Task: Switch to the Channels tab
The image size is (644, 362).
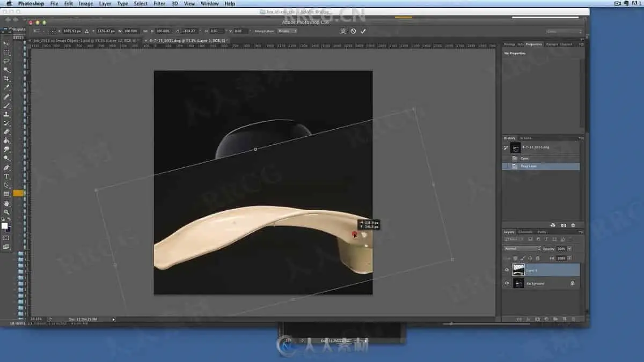Action: tap(525, 232)
